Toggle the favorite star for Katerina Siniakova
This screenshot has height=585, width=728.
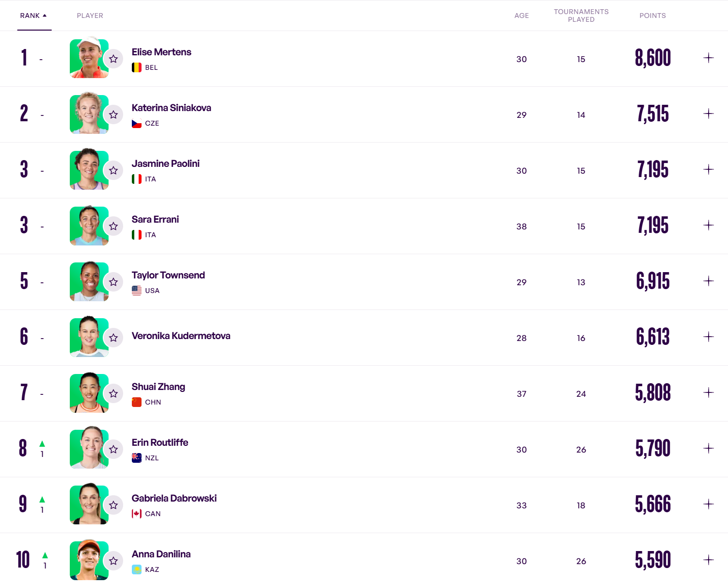(113, 114)
